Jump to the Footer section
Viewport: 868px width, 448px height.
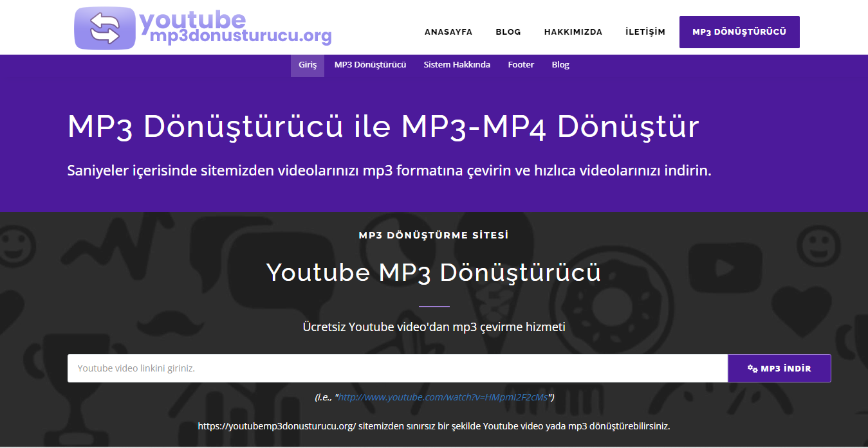[521, 65]
